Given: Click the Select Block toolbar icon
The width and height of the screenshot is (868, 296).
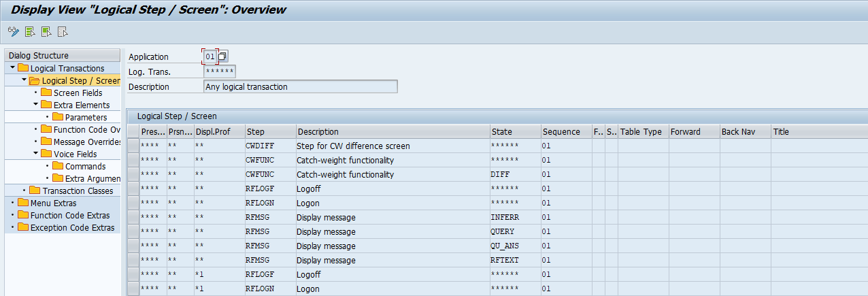Looking at the screenshot, I should coord(46,31).
